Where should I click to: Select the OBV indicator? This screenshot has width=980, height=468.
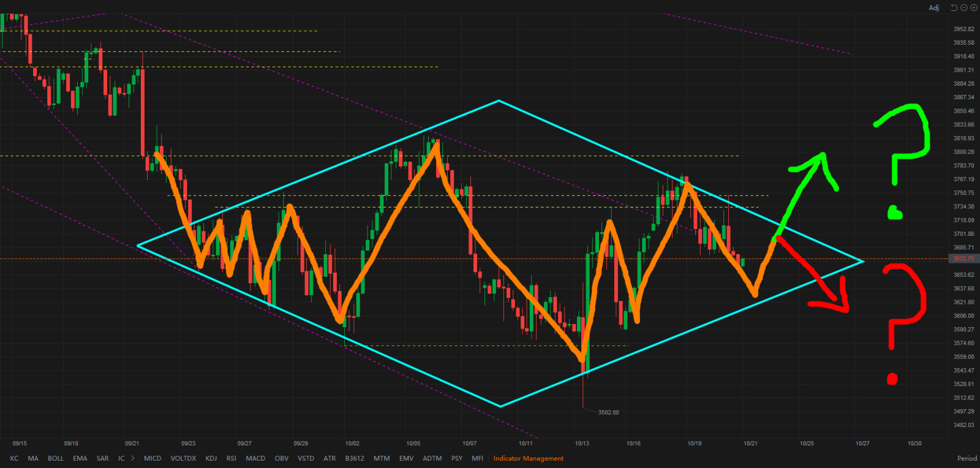pyautogui.click(x=282, y=458)
